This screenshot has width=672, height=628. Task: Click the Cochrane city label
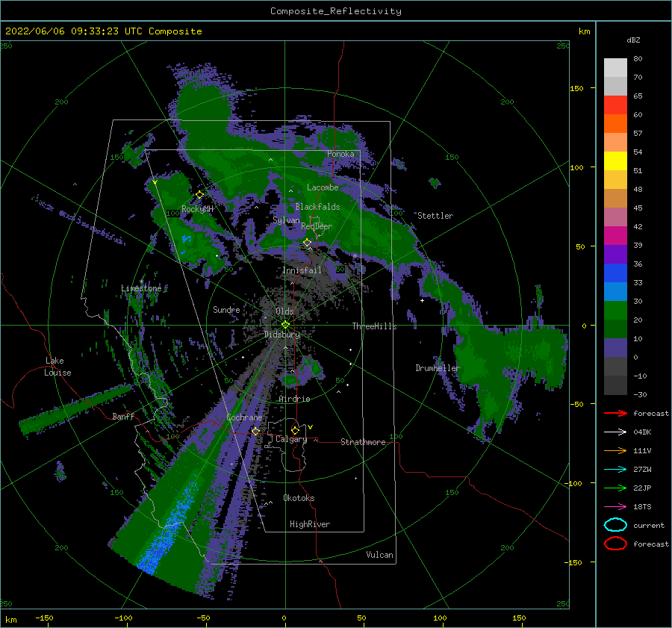(x=244, y=417)
